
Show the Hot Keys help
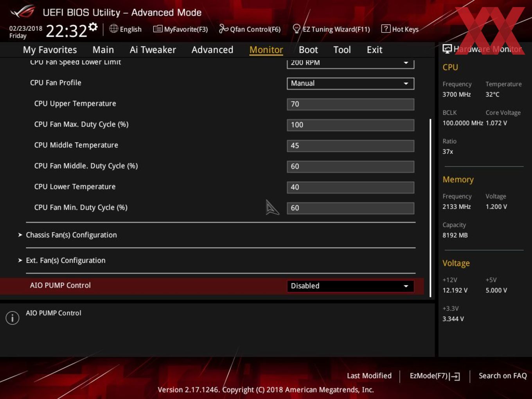tap(400, 29)
